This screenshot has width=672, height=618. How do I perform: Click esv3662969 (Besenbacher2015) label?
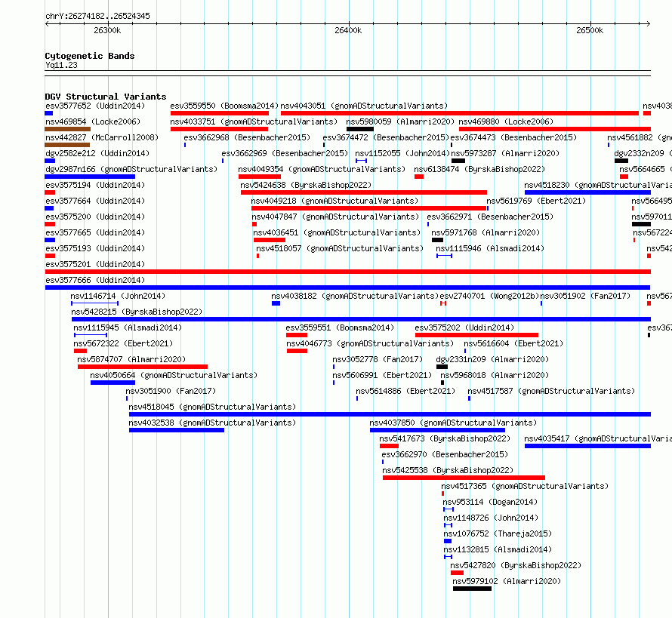pyautogui.click(x=285, y=153)
